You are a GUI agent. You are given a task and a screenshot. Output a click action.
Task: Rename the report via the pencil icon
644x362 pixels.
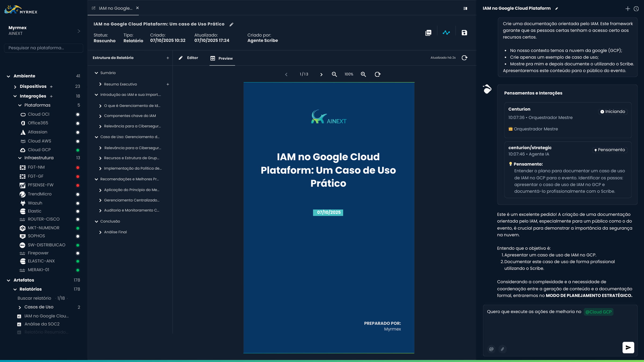click(231, 24)
